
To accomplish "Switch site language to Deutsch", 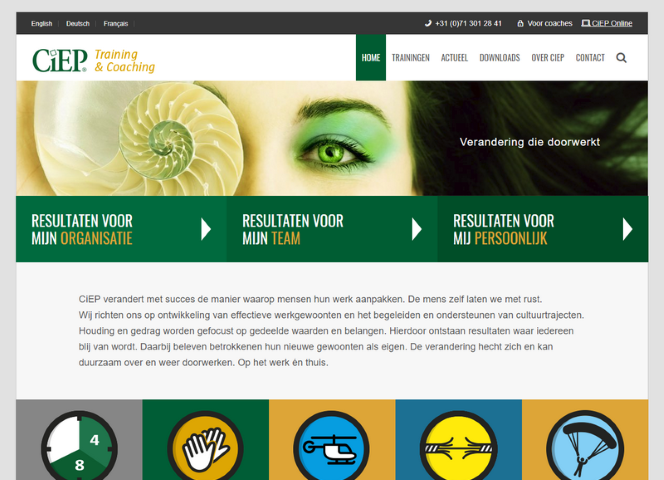I will 78,24.
